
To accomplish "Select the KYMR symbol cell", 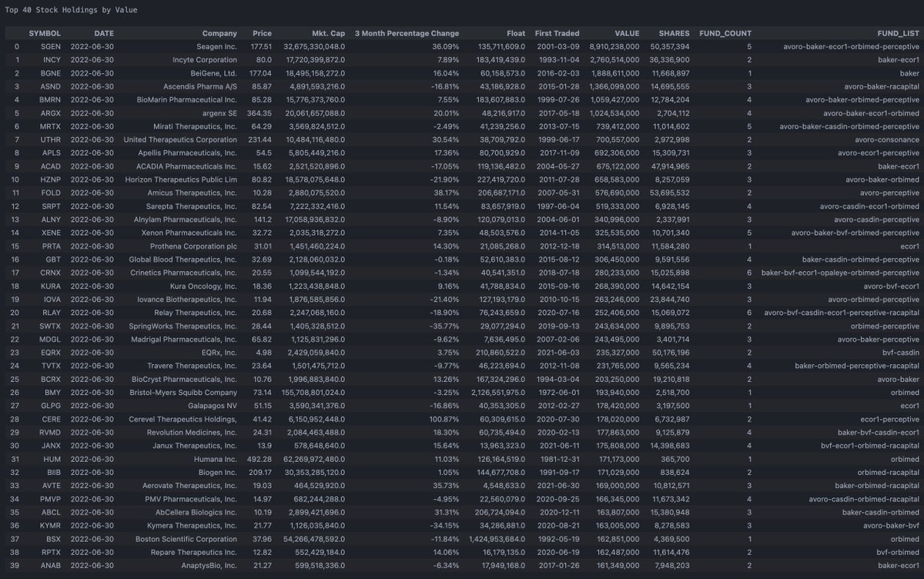I will tap(49, 524).
